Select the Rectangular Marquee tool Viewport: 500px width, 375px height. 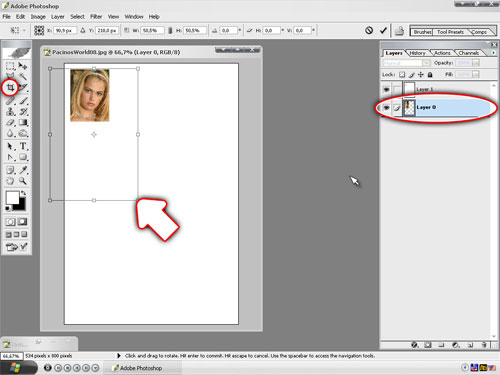click(10, 66)
